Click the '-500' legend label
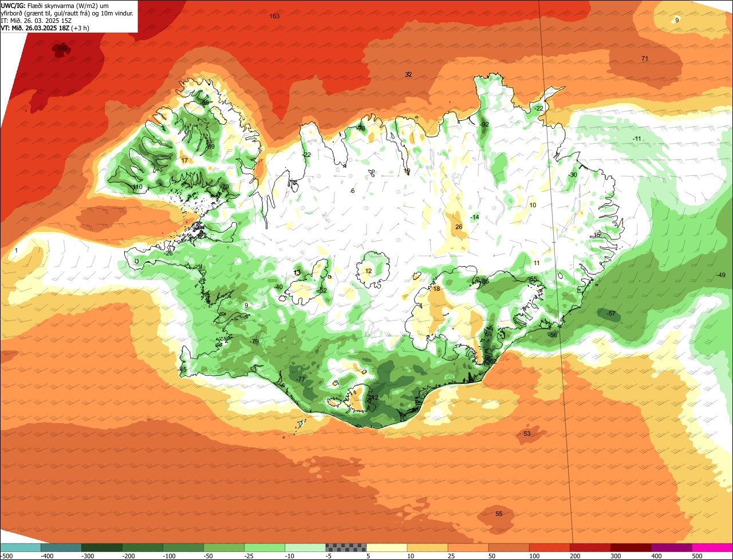Screen dimensions: 733x560 pyautogui.click(x=6, y=556)
